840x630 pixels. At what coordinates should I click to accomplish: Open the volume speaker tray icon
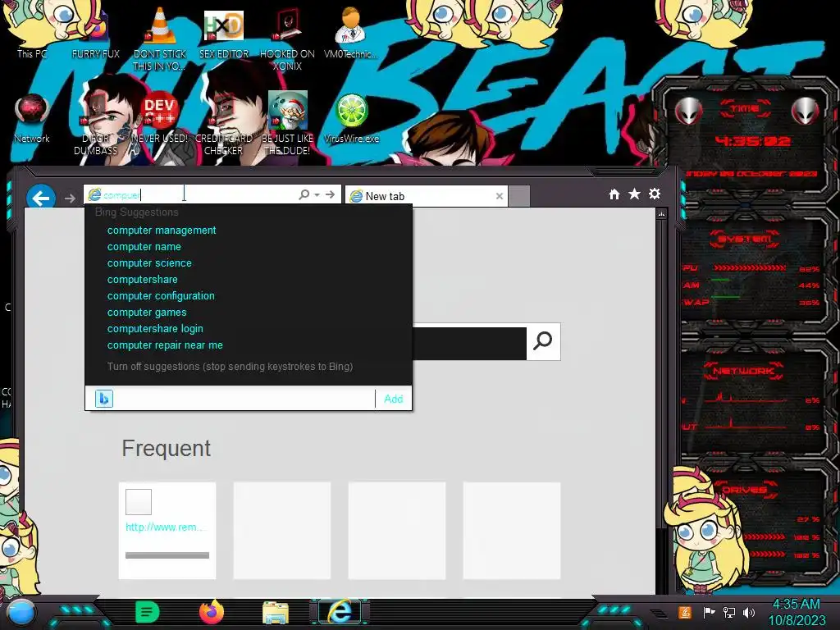click(749, 612)
